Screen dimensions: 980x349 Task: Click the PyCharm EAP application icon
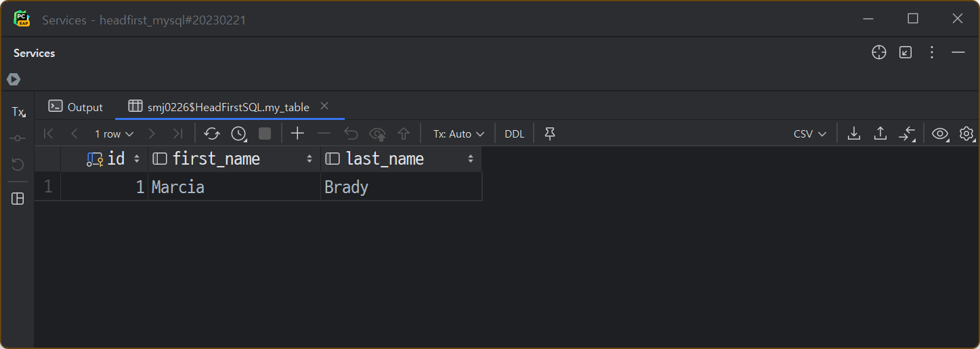[22, 19]
